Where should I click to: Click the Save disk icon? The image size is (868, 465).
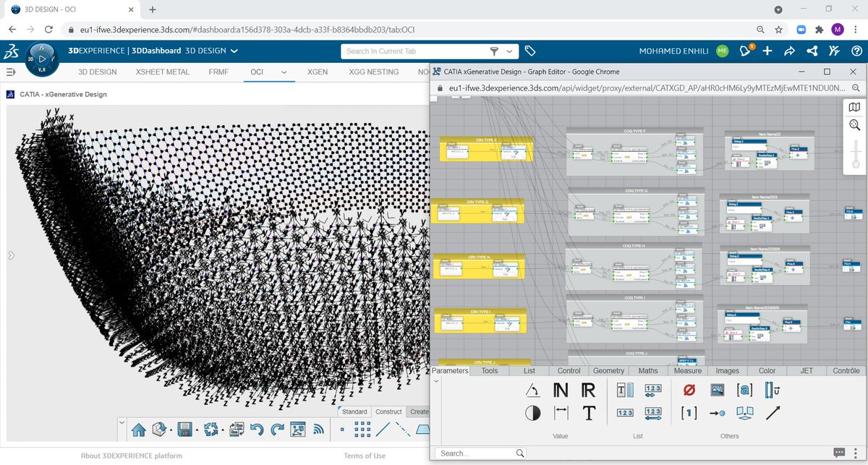click(x=184, y=430)
